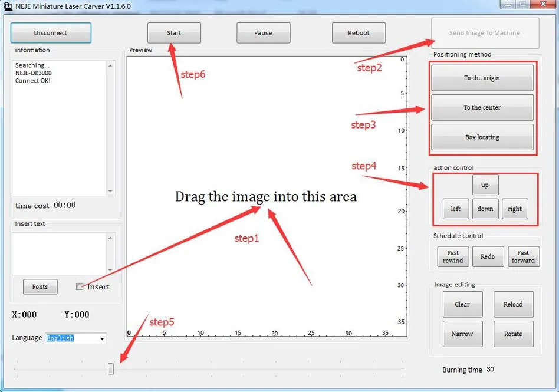This screenshot has height=392, width=559.
Task: Minimize the NEJE Laser Carver window
Action: pyautogui.click(x=508, y=4)
